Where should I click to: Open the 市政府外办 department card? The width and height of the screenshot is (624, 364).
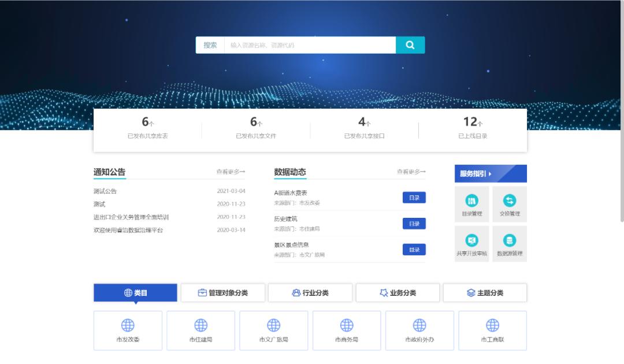[x=419, y=330]
